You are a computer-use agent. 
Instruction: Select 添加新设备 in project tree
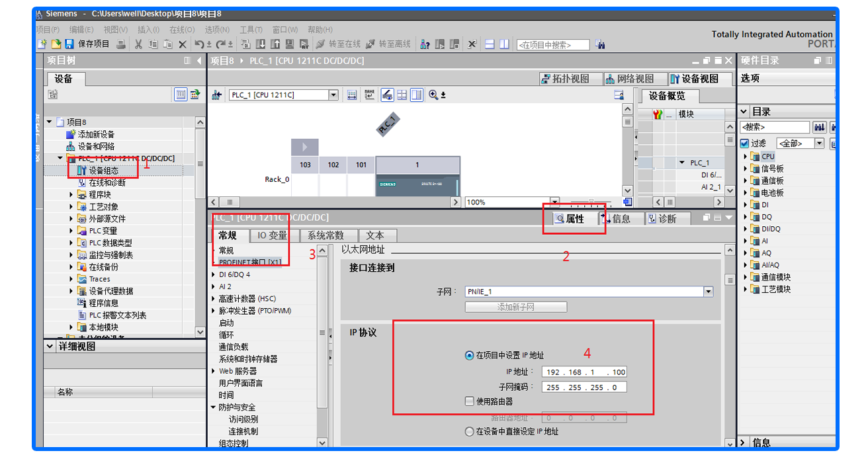tap(96, 134)
